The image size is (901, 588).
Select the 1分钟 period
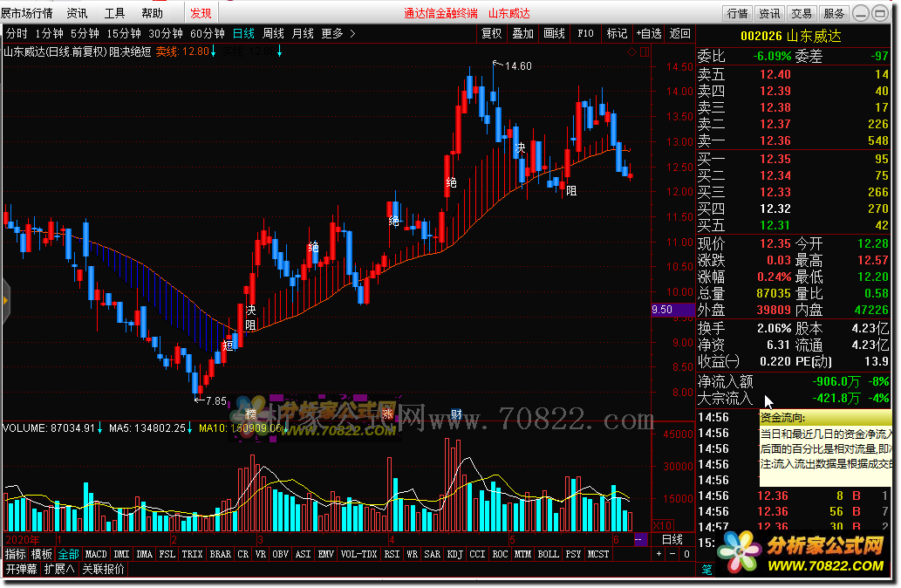pos(49,34)
